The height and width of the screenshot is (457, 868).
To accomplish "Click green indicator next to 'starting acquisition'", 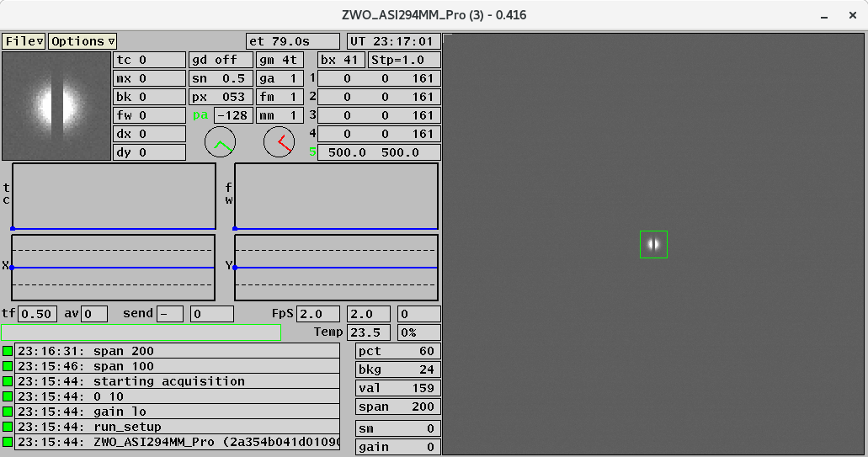I will point(8,381).
